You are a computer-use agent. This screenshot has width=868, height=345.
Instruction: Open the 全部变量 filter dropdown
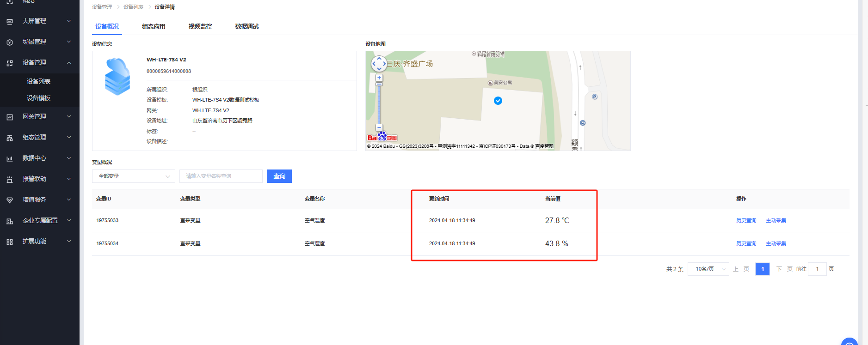pos(133,176)
